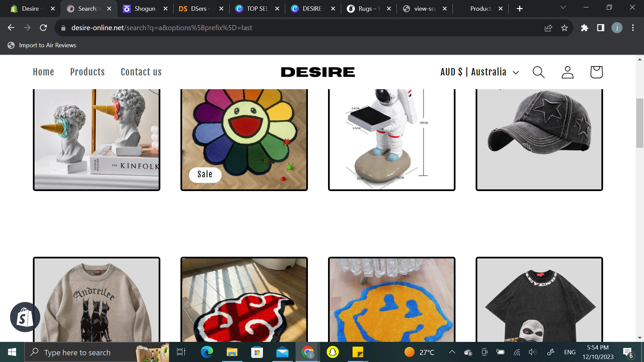
Task: Open the tab search dropdown chevron
Action: click(x=563, y=7)
